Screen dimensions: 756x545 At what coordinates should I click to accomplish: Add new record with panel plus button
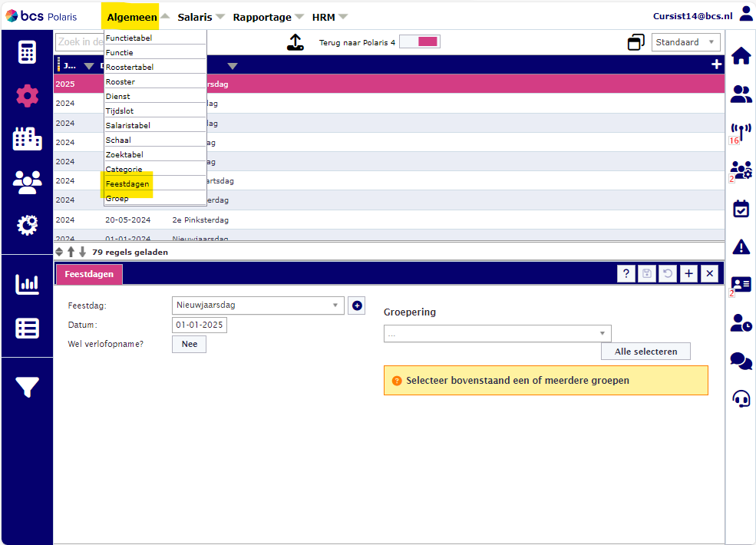point(688,273)
